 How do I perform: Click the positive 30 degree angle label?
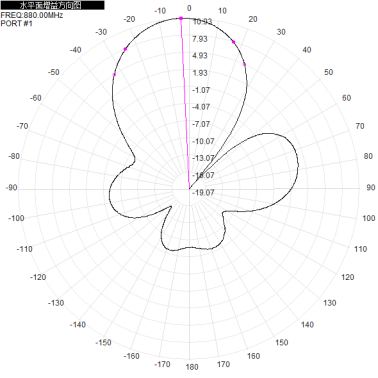point(281,32)
